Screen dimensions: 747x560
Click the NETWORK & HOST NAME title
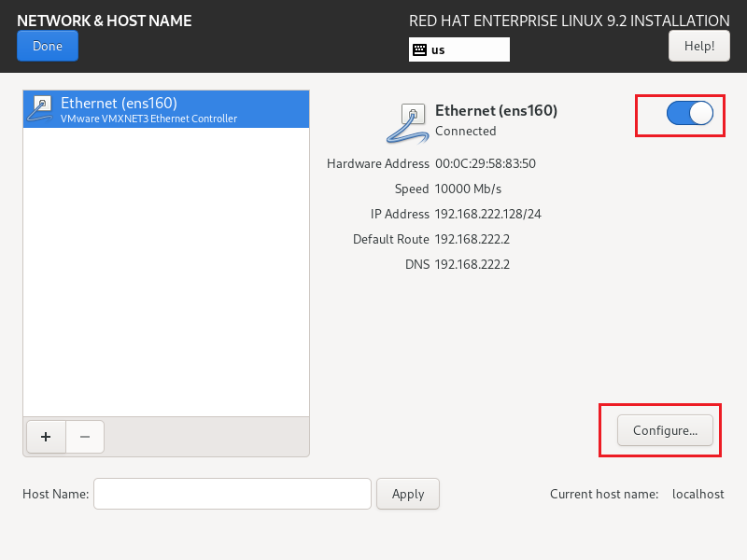[x=105, y=21]
